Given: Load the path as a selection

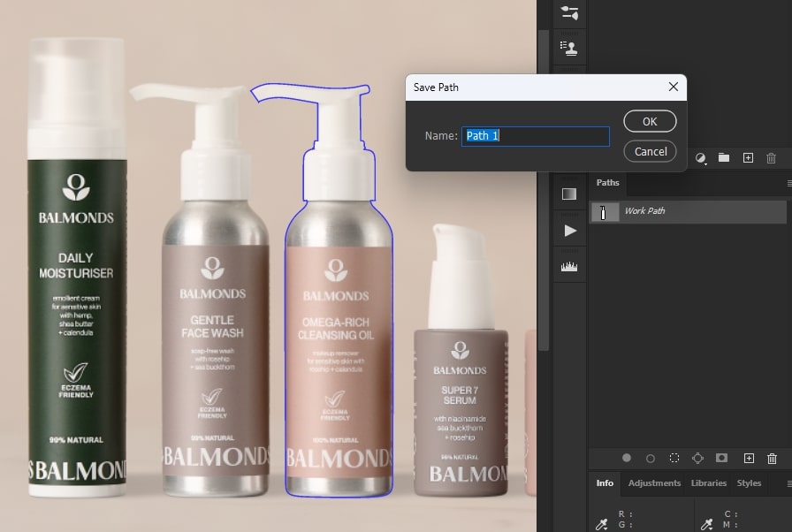Looking at the screenshot, I should [x=674, y=459].
